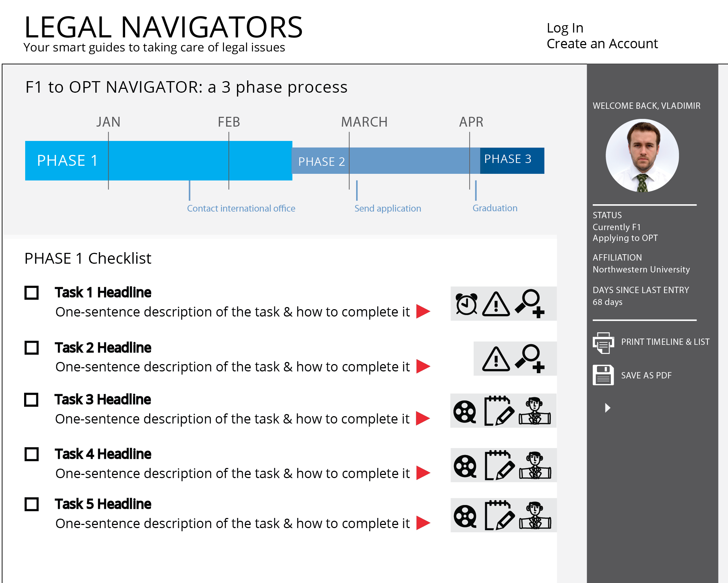The height and width of the screenshot is (583, 728).
Task: Click the floppy disk save icon
Action: [x=603, y=375]
